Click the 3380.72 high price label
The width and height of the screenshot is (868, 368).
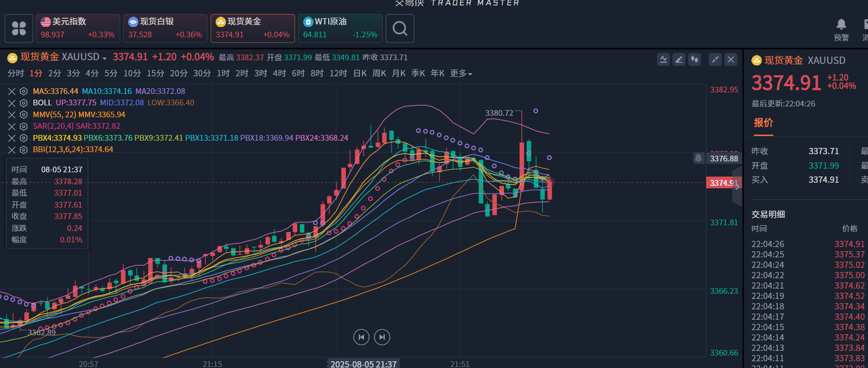[x=499, y=113]
